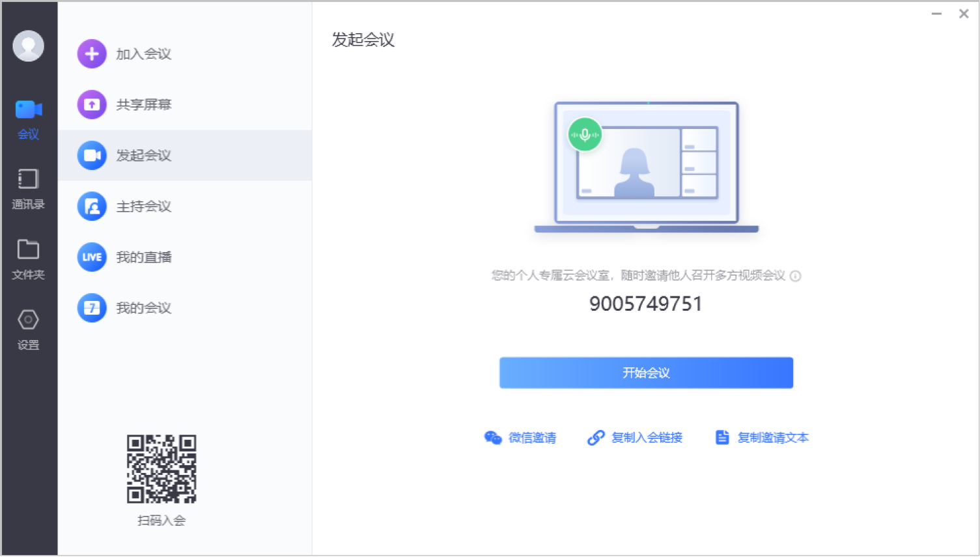The width and height of the screenshot is (980, 557).
Task: Click 复制入会链接 to copy the join link
Action: click(x=635, y=438)
